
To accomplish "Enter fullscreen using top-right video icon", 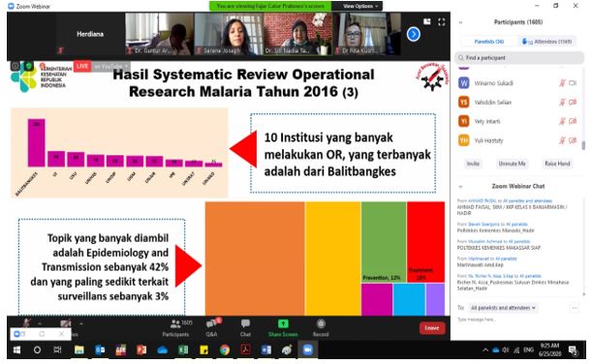I will pos(442,22).
